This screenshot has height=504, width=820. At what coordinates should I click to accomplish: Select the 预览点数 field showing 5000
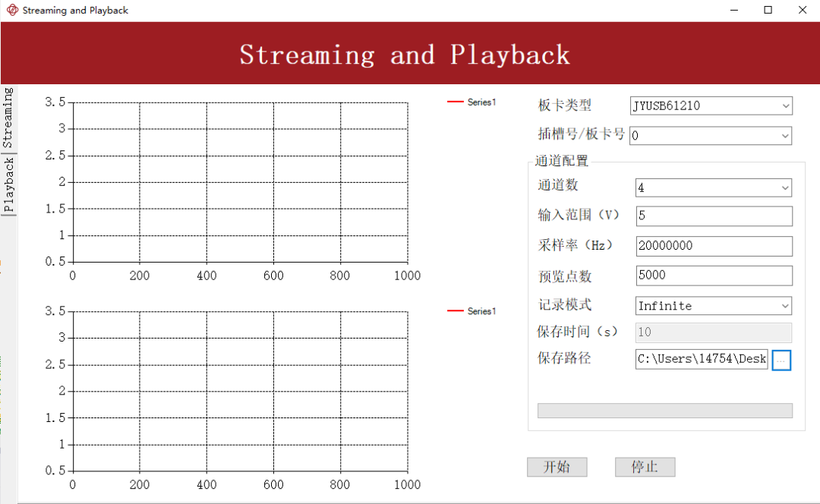pos(714,275)
